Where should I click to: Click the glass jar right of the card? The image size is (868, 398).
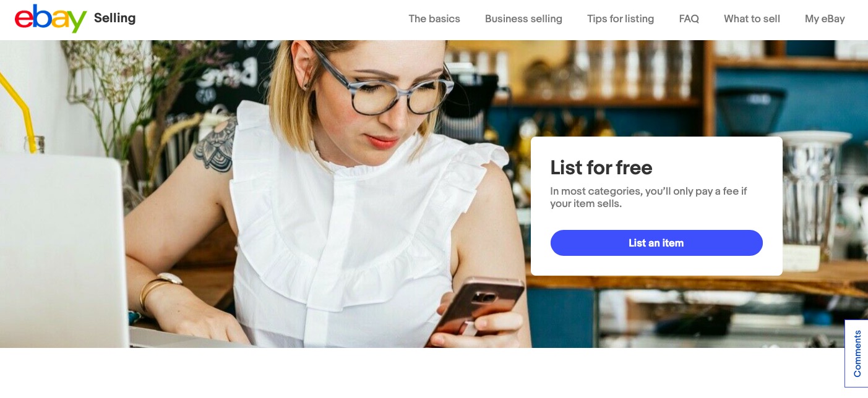pos(810,187)
